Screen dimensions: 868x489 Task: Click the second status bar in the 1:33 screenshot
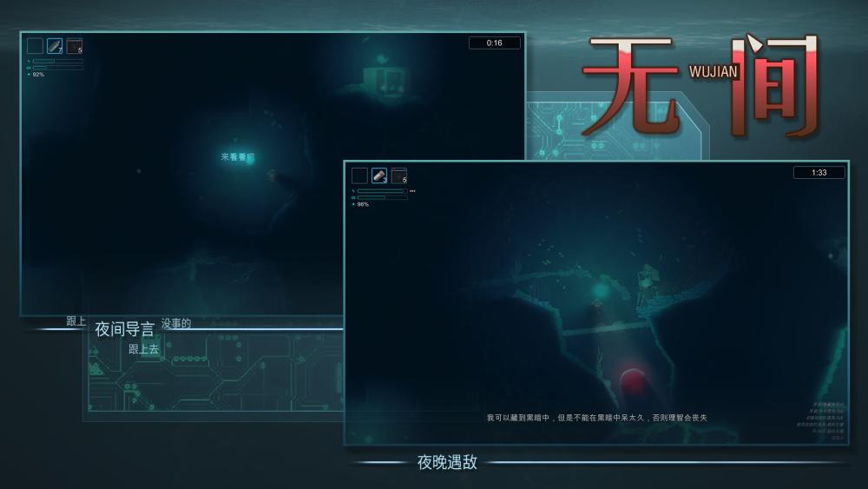(383, 197)
